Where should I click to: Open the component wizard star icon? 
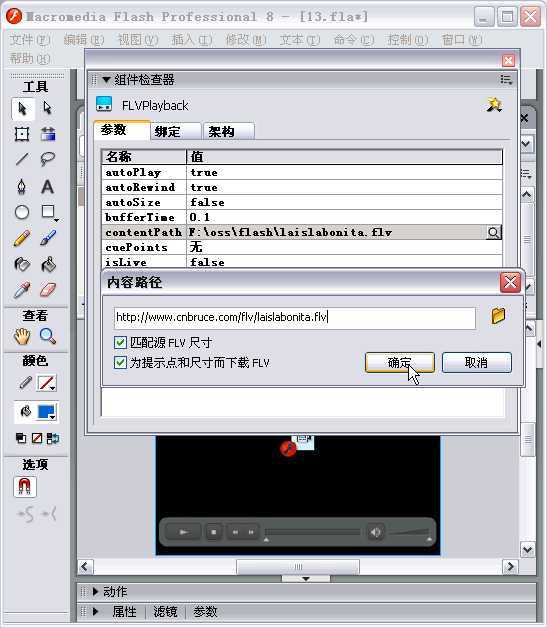click(495, 105)
